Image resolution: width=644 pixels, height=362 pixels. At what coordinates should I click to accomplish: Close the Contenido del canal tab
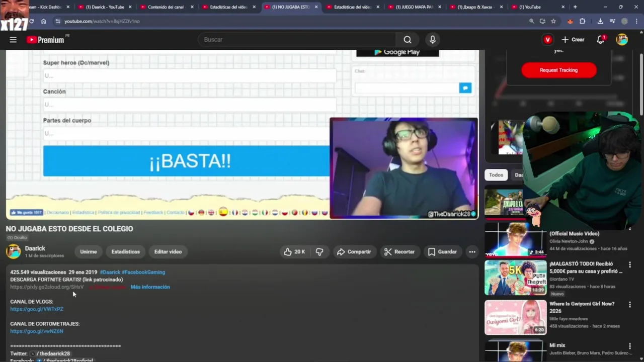coord(192,7)
